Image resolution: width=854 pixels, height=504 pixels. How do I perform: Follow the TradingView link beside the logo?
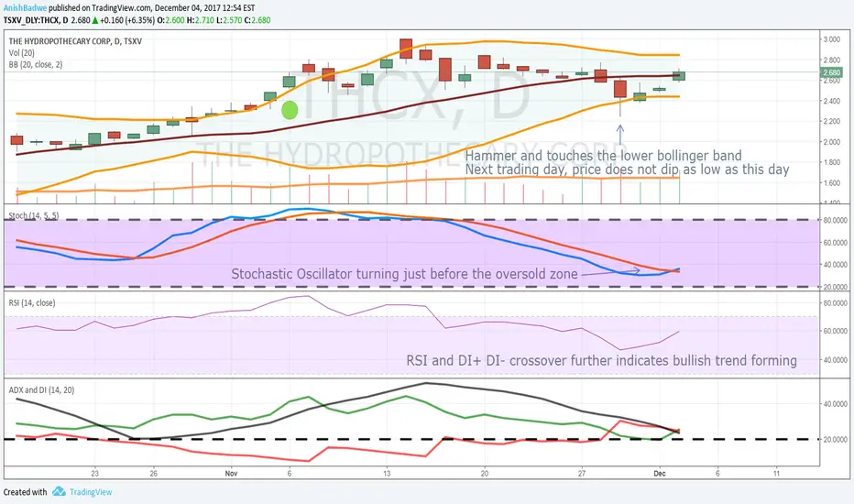pos(91,492)
